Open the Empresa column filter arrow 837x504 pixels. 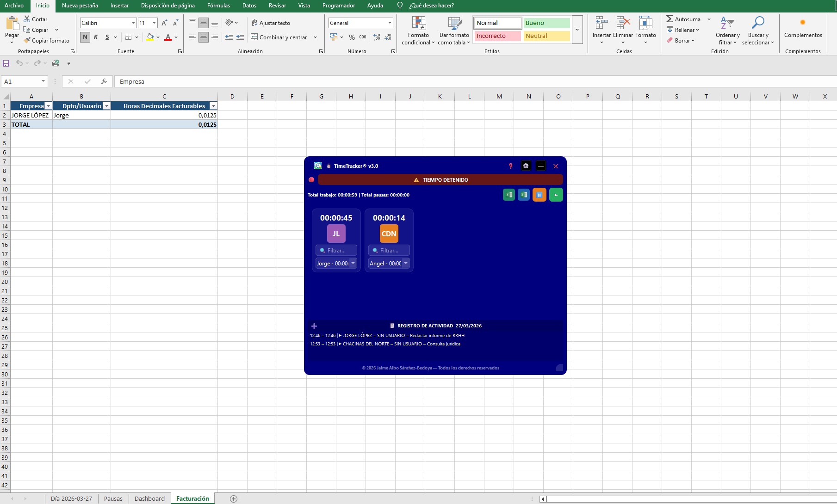pyautogui.click(x=48, y=106)
